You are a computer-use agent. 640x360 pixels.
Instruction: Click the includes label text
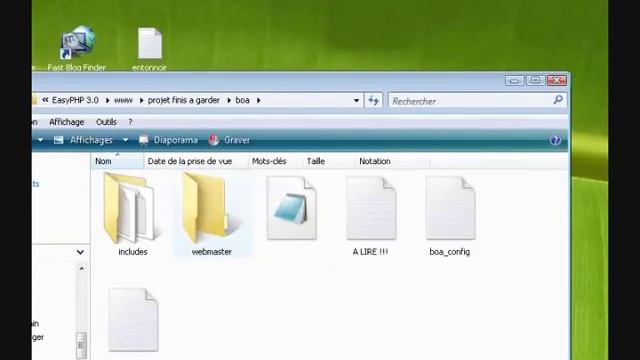pyautogui.click(x=133, y=252)
